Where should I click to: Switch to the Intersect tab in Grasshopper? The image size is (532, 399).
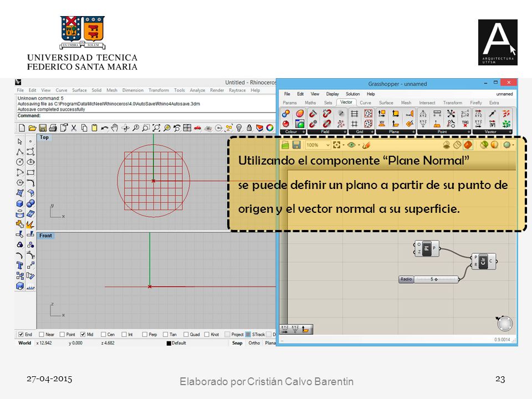[x=427, y=103]
